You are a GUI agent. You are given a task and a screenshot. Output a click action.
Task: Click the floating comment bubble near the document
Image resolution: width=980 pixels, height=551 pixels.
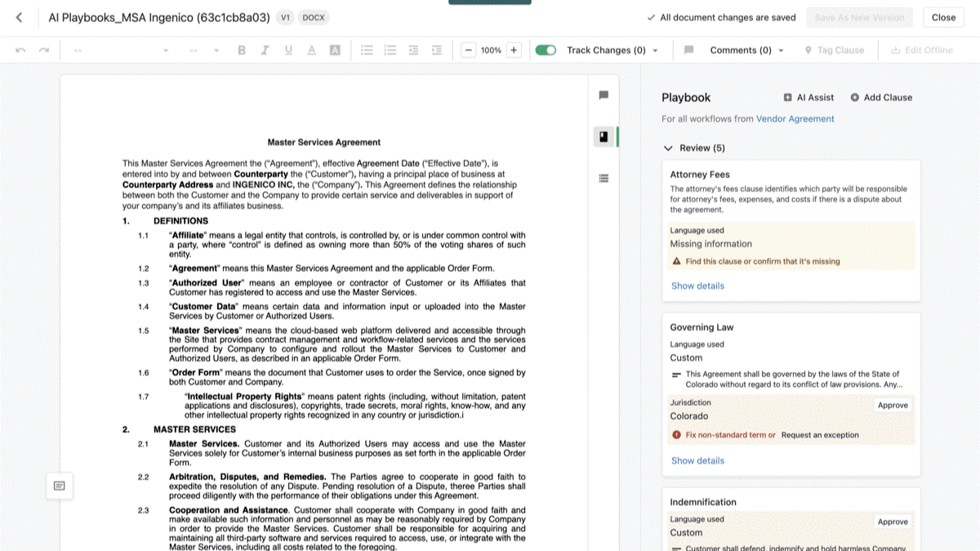click(x=60, y=485)
